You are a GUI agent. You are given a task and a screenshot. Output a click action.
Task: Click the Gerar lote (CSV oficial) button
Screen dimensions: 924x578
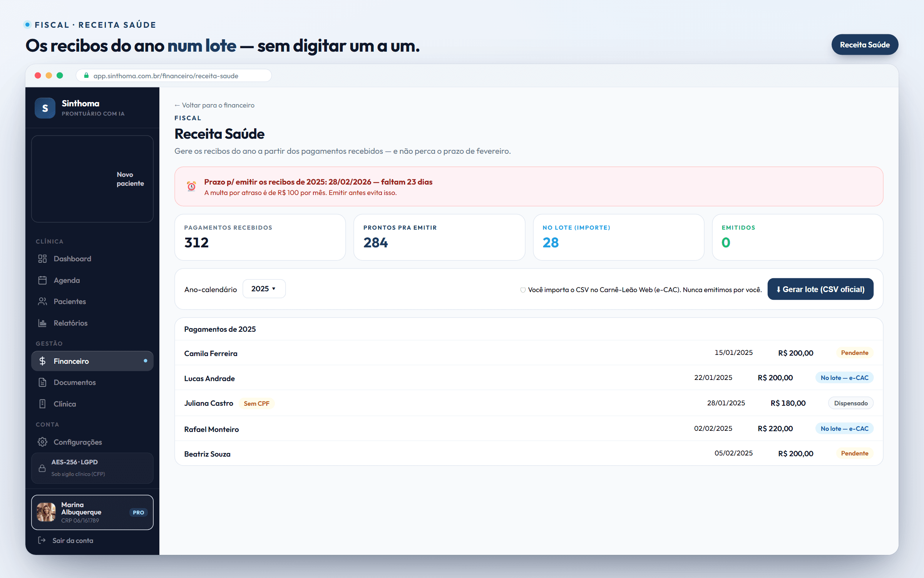820,289
